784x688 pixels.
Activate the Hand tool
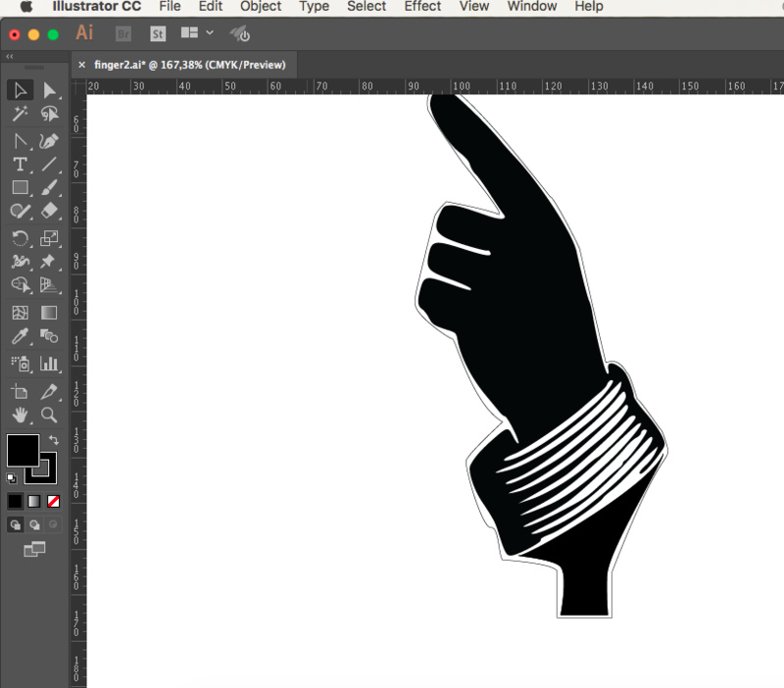coord(20,415)
